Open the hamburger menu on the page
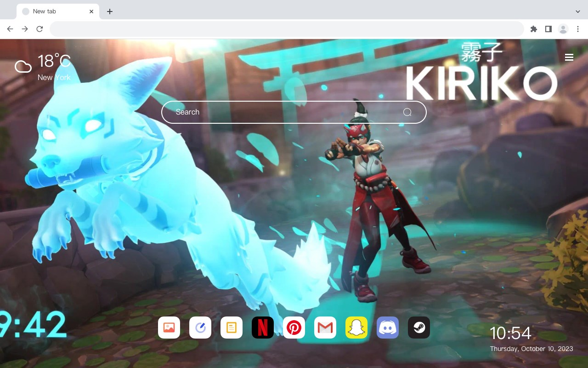Image resolution: width=588 pixels, height=368 pixels. (x=569, y=57)
